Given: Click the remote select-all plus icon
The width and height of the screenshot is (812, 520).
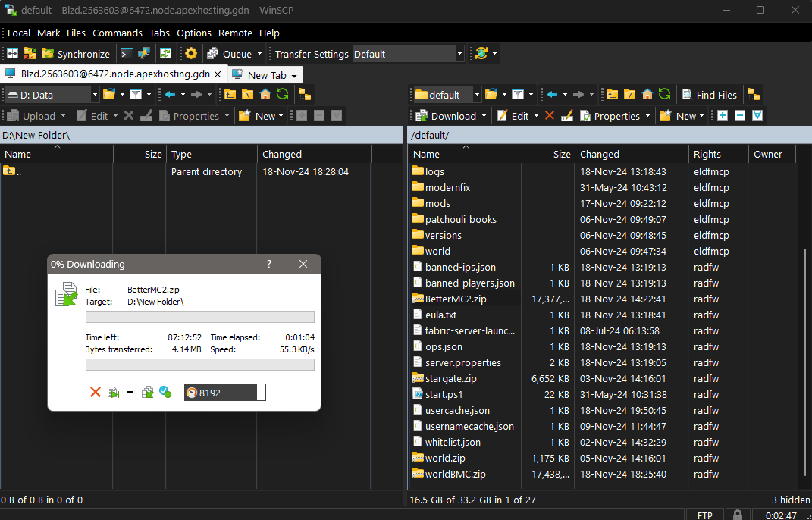Looking at the screenshot, I should pyautogui.click(x=723, y=116).
